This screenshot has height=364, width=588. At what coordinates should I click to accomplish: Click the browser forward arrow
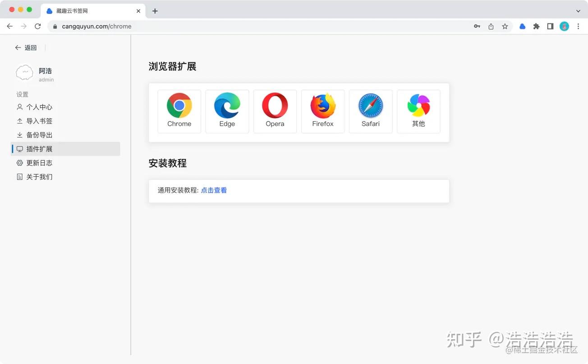(23, 26)
